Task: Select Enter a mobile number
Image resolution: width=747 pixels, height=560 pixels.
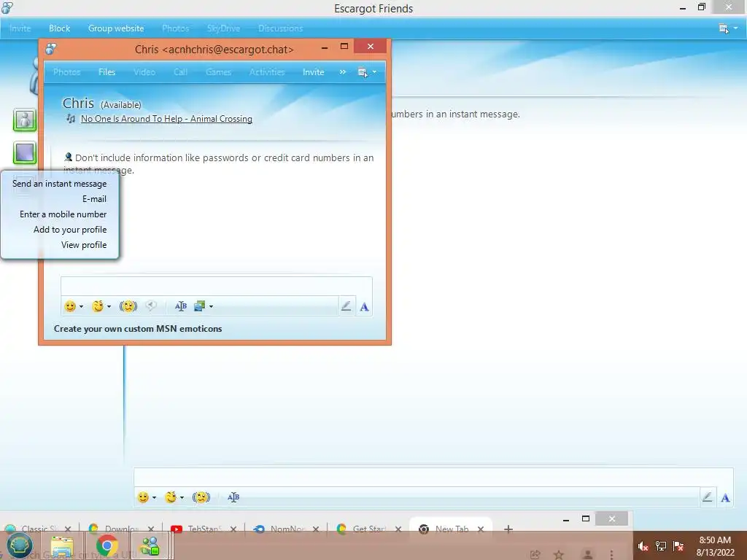Action: tap(63, 214)
